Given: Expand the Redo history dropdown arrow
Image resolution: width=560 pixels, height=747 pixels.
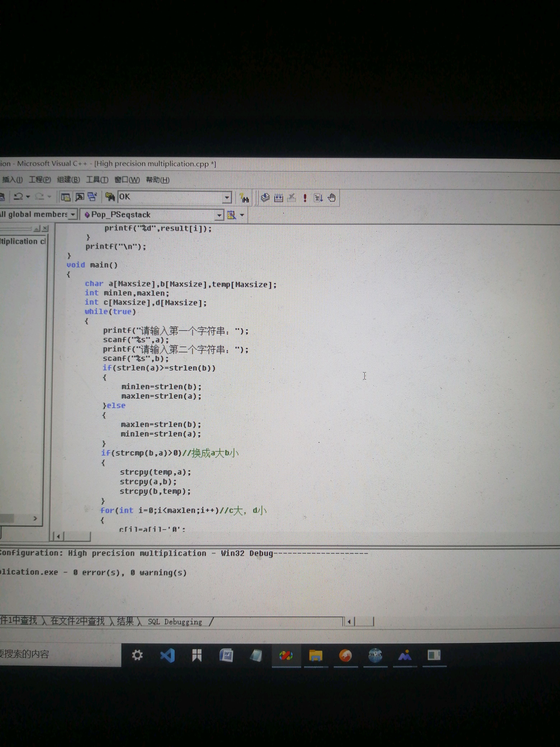Looking at the screenshot, I should tap(49, 197).
